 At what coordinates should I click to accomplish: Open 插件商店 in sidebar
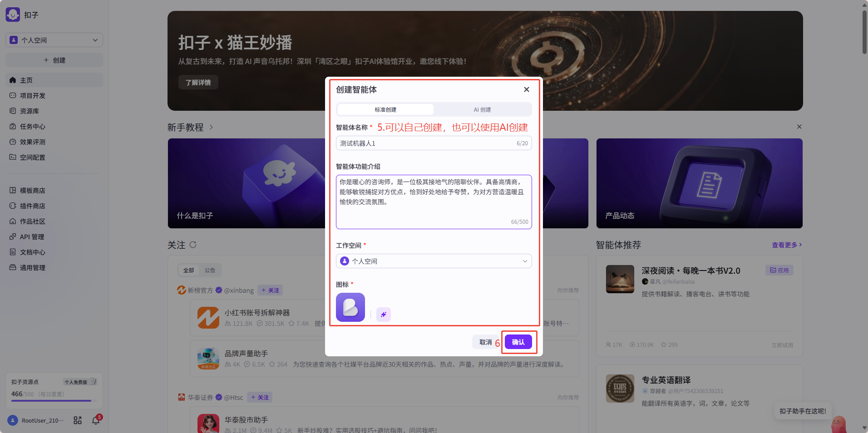coord(54,206)
